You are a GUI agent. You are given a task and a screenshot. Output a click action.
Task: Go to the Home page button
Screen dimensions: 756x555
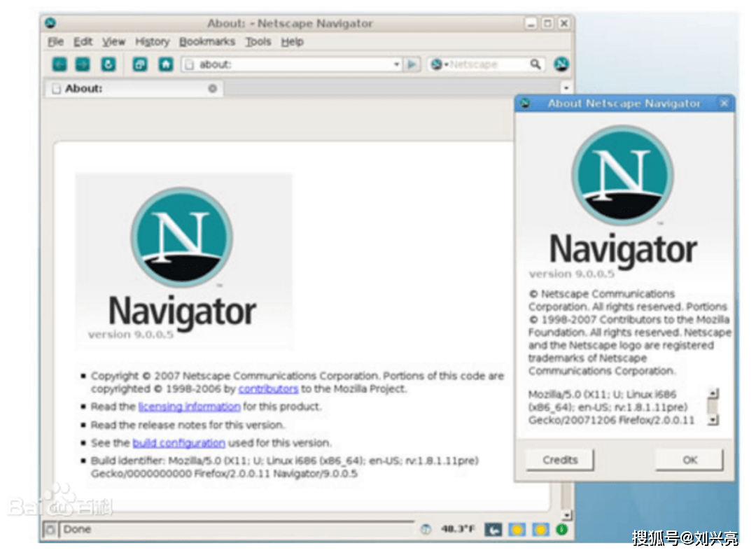pyautogui.click(x=166, y=64)
